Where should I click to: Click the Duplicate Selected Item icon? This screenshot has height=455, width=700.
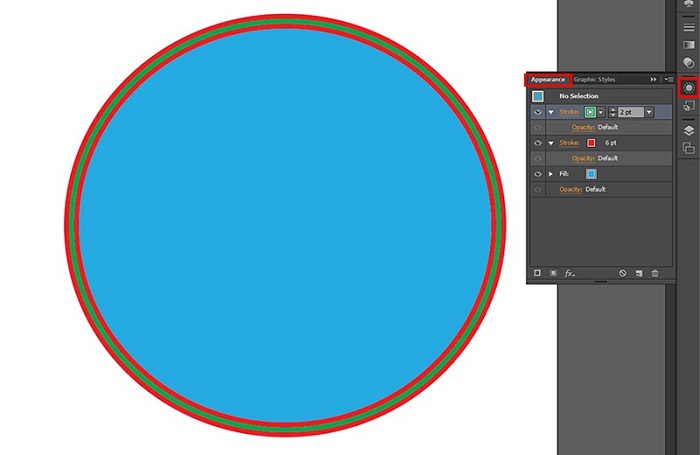[639, 272]
